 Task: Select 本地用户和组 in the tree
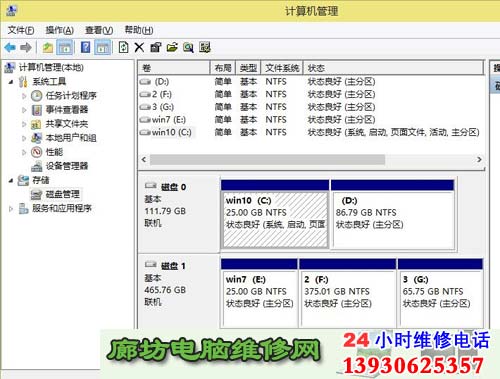pos(71,138)
